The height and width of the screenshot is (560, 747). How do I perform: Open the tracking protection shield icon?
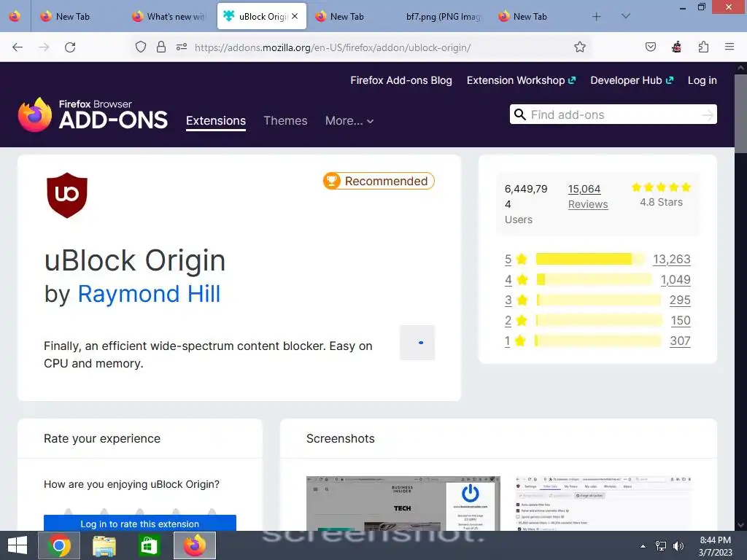coord(141,47)
